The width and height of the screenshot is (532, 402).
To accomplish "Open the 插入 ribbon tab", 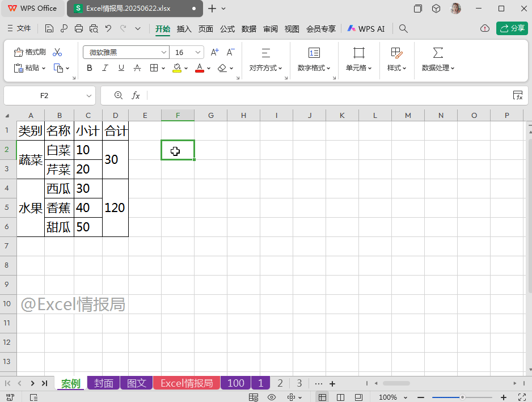I will click(184, 28).
